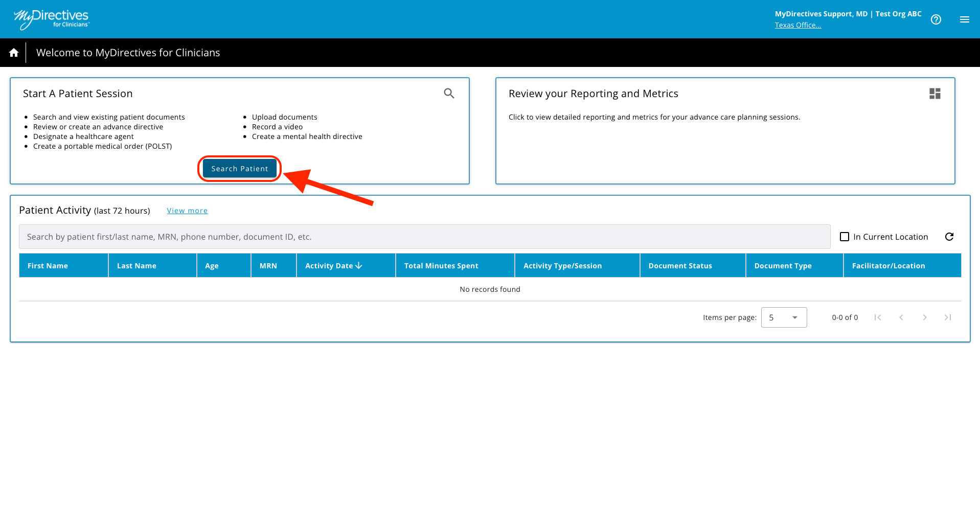Refresh the patient activity table

(949, 237)
